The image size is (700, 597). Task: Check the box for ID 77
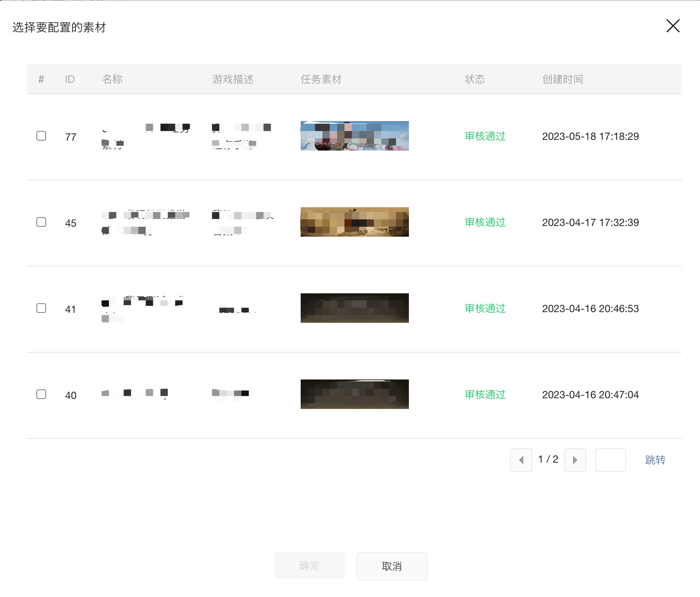(41, 136)
